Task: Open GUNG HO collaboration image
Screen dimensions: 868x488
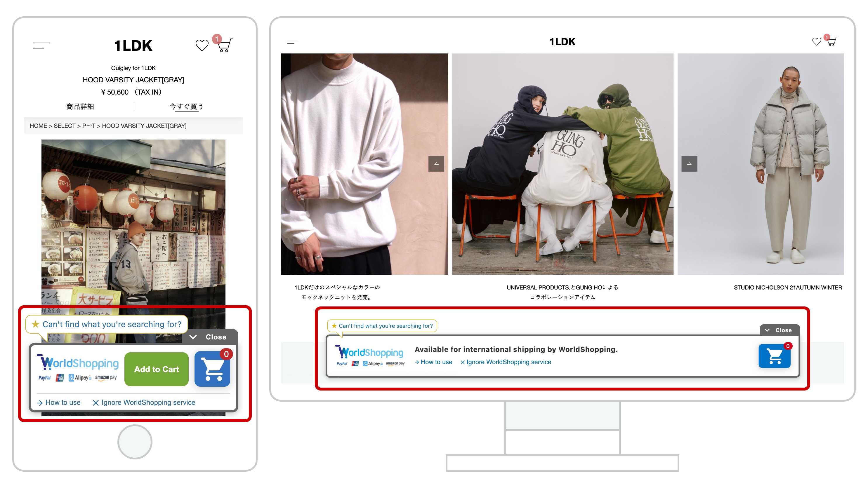Action: (563, 164)
